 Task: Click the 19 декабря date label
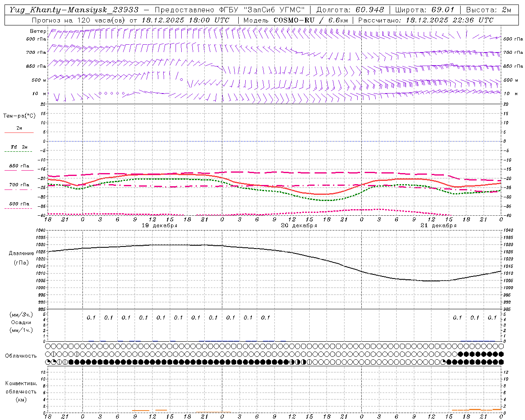click(x=160, y=226)
